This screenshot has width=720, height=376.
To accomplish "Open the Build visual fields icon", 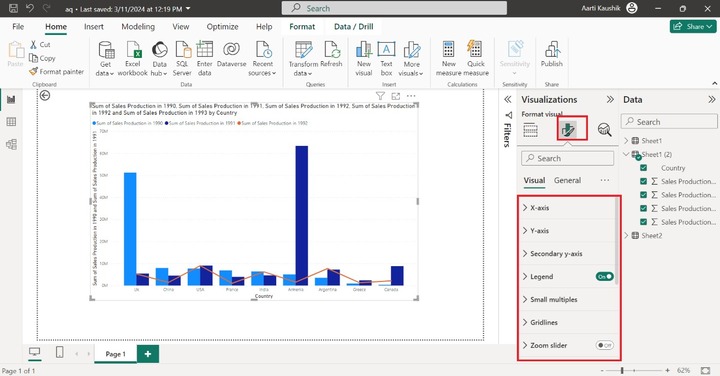I will point(530,130).
